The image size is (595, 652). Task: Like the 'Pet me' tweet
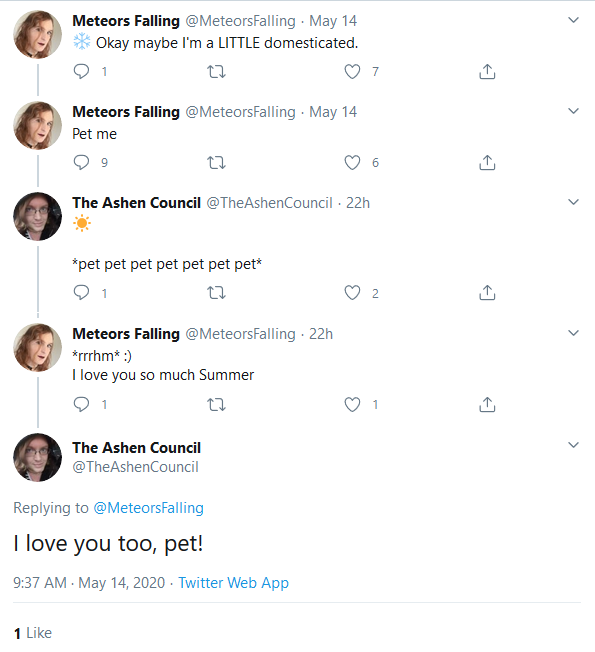point(352,163)
